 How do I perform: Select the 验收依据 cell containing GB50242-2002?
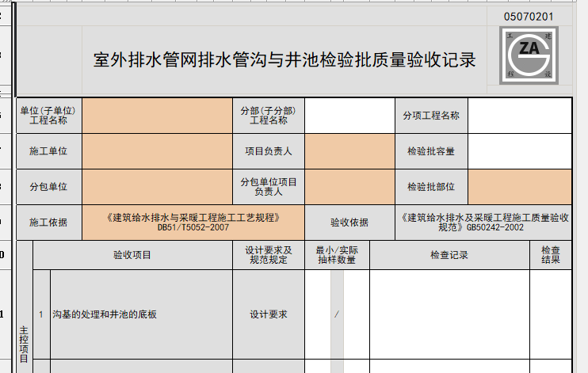point(483,222)
